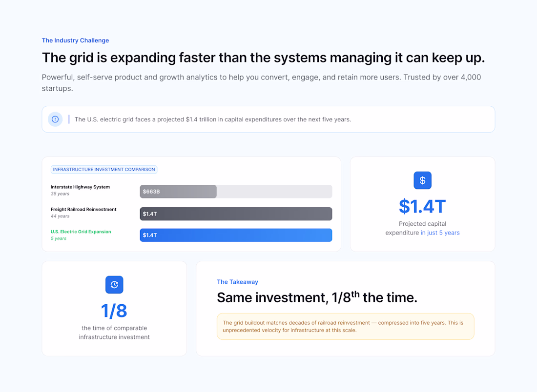The width and height of the screenshot is (537, 392).
Task: Click the info icon in the alert banner
Action: click(x=55, y=119)
